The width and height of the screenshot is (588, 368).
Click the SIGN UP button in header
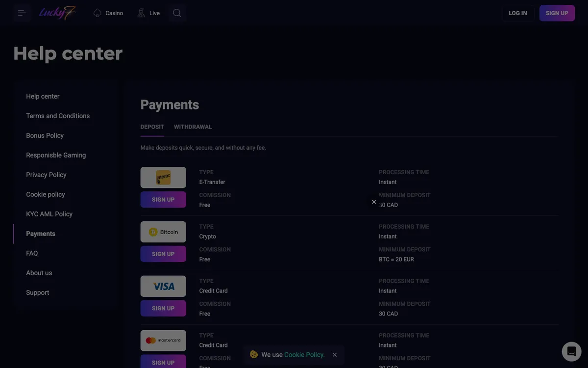pos(557,13)
